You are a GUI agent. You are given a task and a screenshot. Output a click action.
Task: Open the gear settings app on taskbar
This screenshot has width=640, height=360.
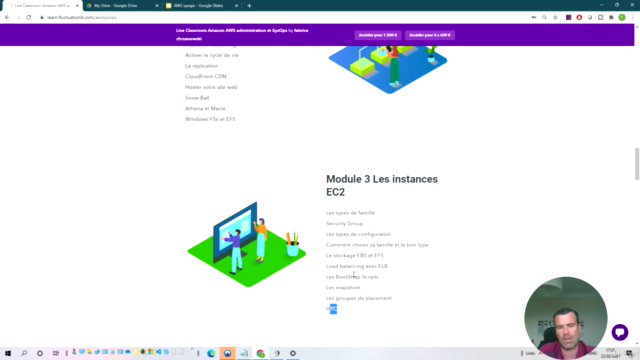coord(293,353)
